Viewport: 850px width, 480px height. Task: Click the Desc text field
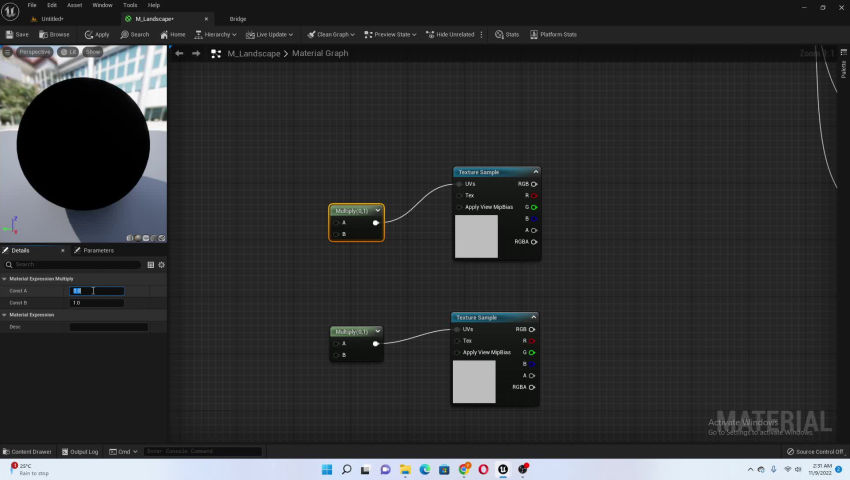click(109, 327)
